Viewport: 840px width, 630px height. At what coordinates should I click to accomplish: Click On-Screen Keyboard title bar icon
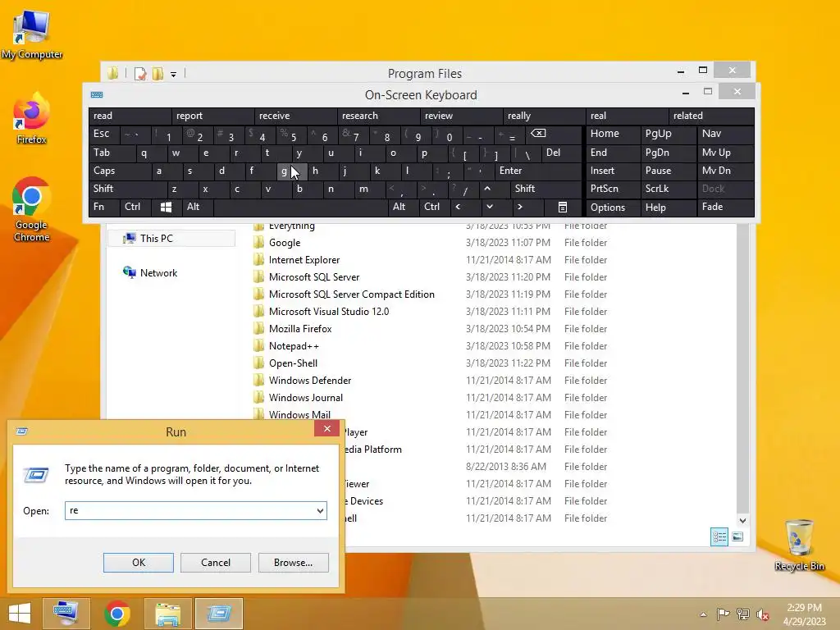pyautogui.click(x=97, y=95)
